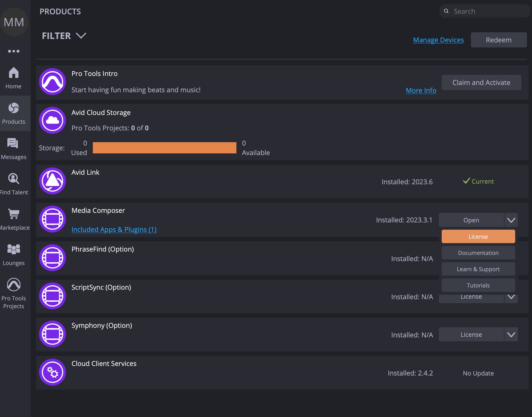Click the PhraseFind (Option) product icon

[x=52, y=258]
